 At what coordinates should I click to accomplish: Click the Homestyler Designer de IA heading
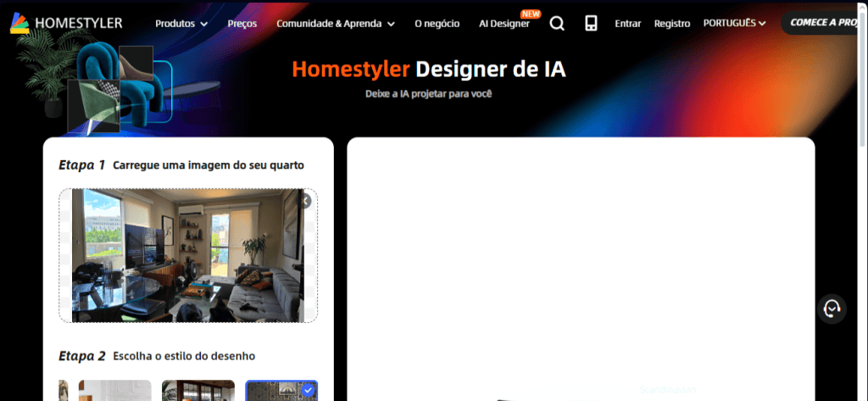point(429,70)
